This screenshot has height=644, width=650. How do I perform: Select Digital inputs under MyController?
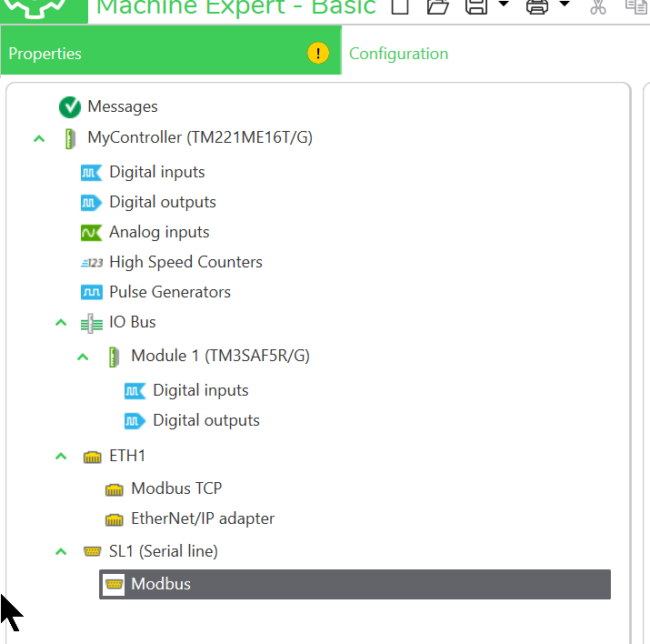tap(157, 173)
